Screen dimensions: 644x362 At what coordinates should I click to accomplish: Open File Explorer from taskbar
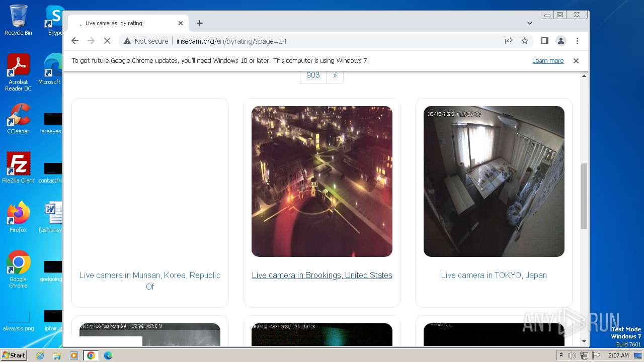pos(57,355)
